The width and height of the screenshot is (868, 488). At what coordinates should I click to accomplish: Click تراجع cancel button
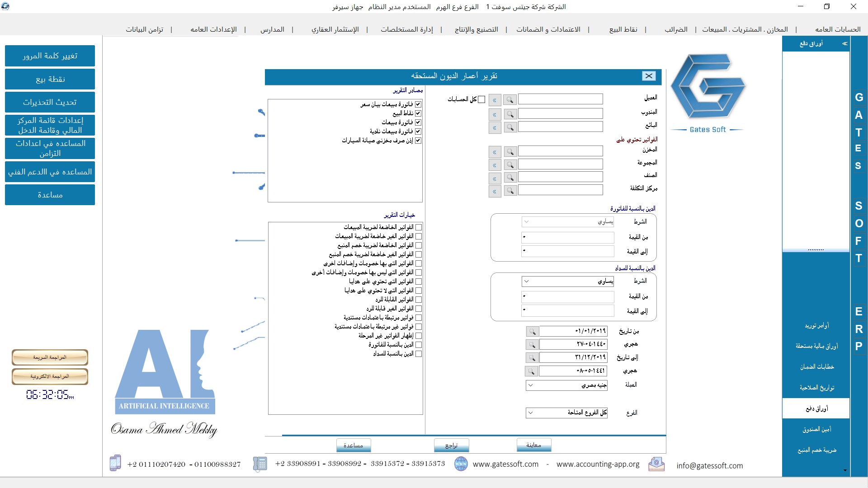click(x=451, y=446)
